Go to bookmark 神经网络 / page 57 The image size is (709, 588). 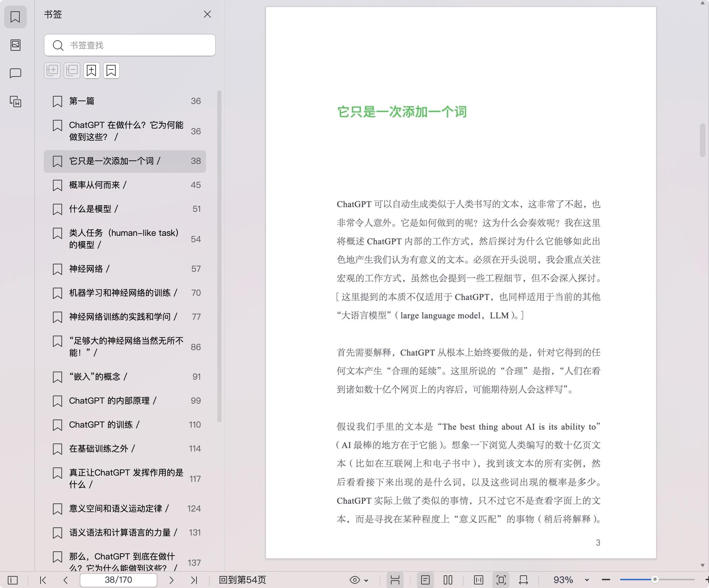coord(125,269)
